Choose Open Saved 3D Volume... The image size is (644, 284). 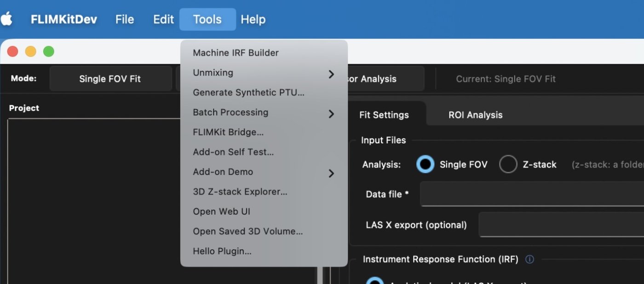click(264, 231)
